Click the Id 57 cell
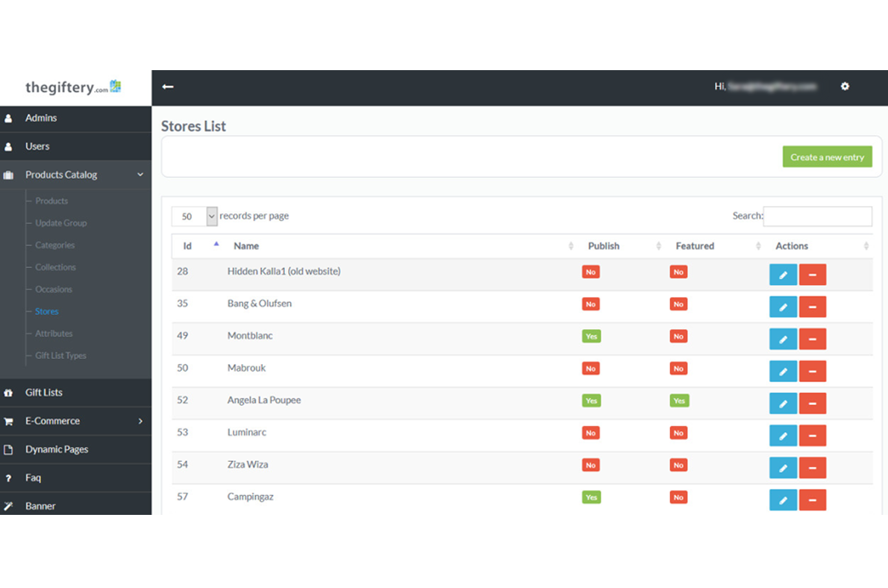This screenshot has height=588, width=888. click(x=182, y=497)
